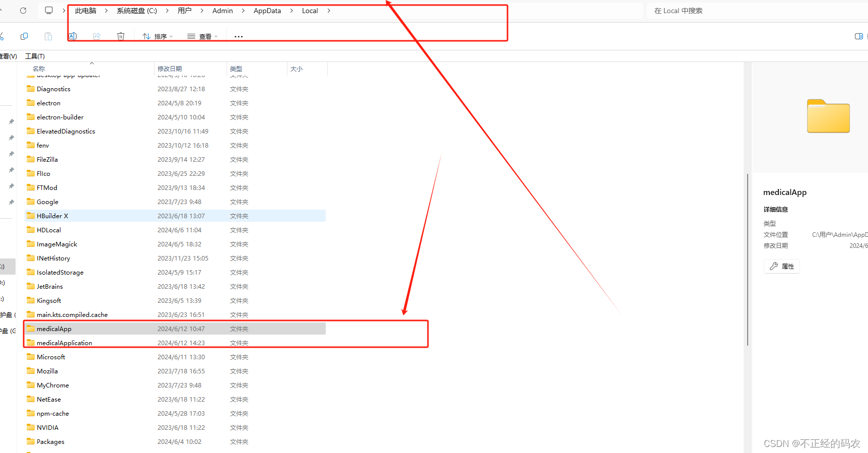Go to 此电脑 in breadcrumb
Screen dimensions: 868x453
(86, 11)
